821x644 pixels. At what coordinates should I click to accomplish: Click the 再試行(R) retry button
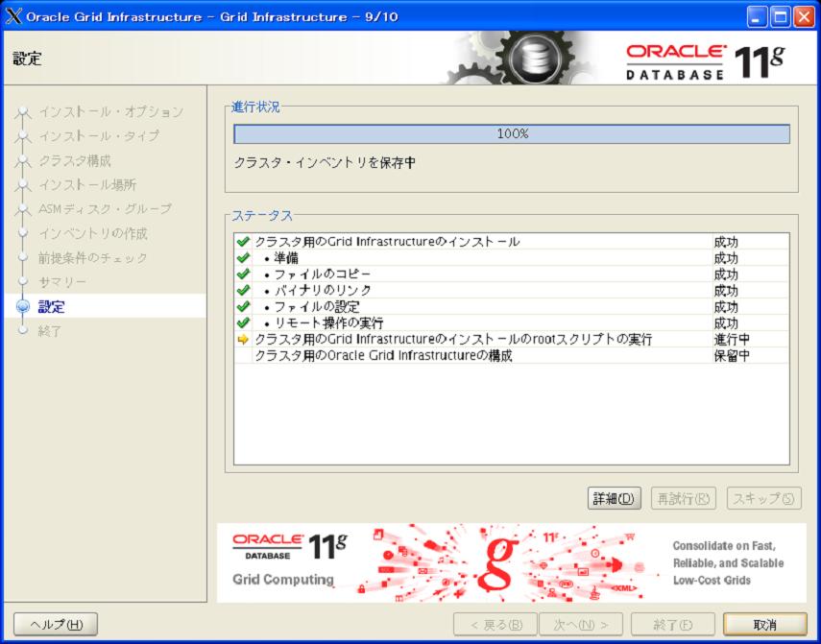pos(684,498)
